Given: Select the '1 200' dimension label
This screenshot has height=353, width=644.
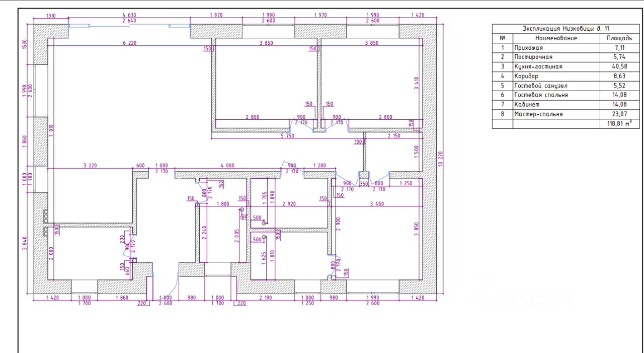Looking at the screenshot, I should 319,166.
